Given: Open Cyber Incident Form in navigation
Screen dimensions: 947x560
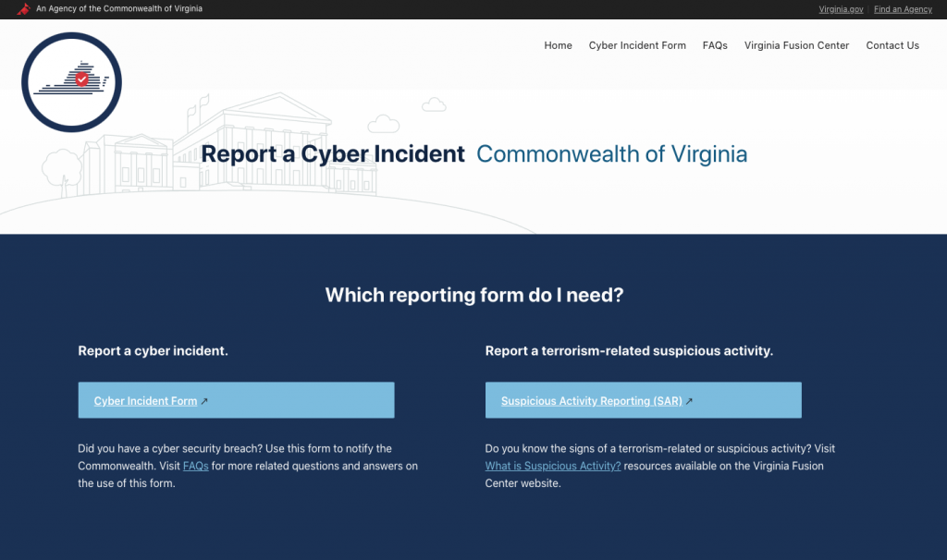Looking at the screenshot, I should (637, 45).
